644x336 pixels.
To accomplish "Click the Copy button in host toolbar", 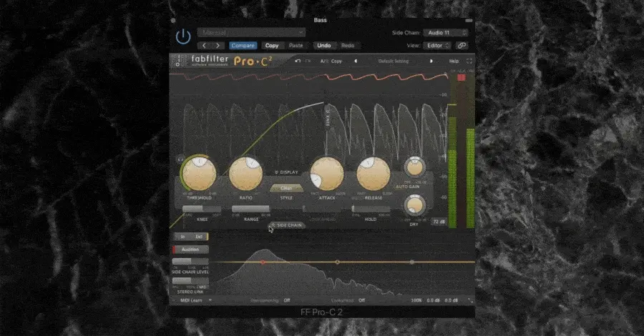I will [x=271, y=46].
